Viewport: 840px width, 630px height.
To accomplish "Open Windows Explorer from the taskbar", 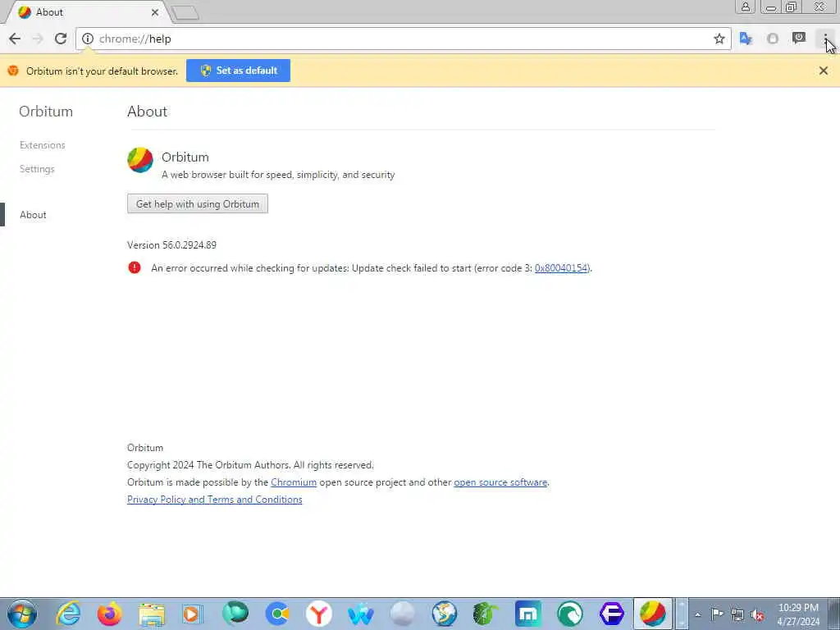I will pyautogui.click(x=152, y=614).
